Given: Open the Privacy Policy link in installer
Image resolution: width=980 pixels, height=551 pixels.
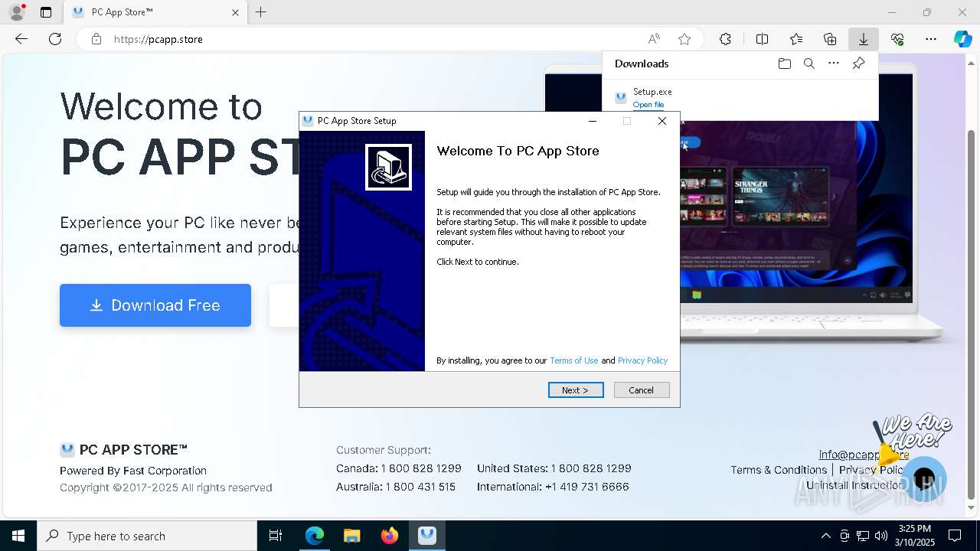Looking at the screenshot, I should pos(642,360).
